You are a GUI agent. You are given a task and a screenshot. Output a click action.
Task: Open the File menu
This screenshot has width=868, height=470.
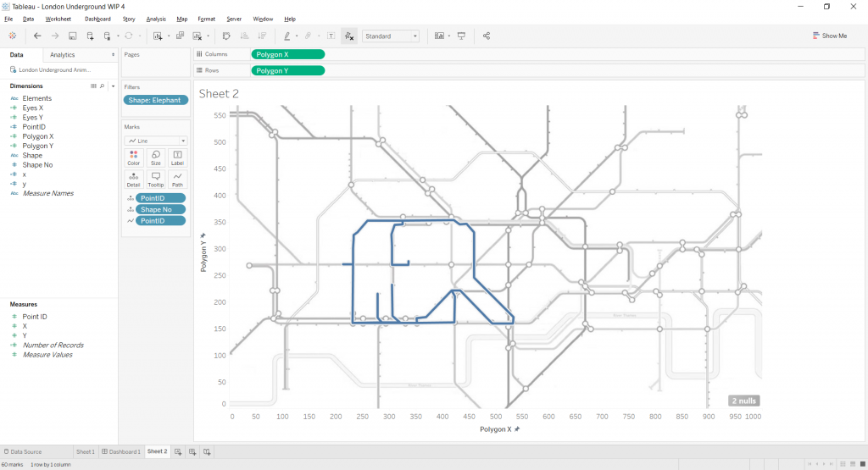click(8, 19)
